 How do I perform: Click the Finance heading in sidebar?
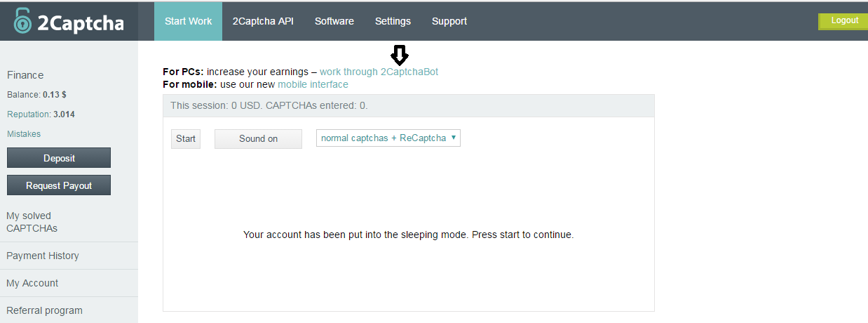25,75
